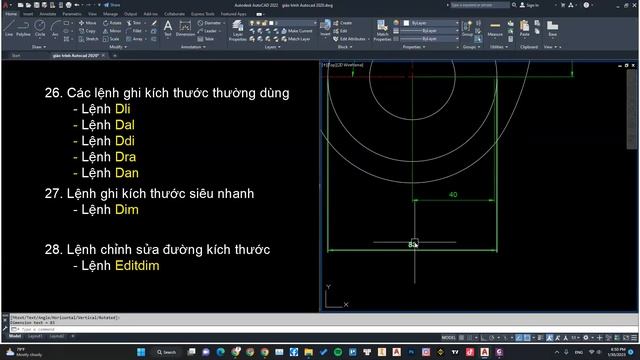Open the Output ribbon tab
The width and height of the screenshot is (640, 360).
tap(130, 14)
